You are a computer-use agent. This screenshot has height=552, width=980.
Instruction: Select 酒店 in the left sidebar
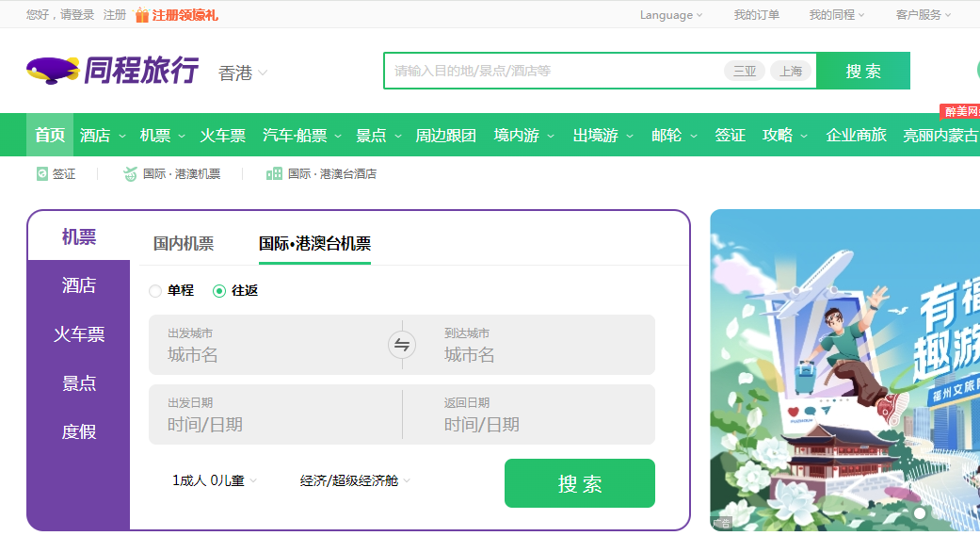(x=78, y=284)
